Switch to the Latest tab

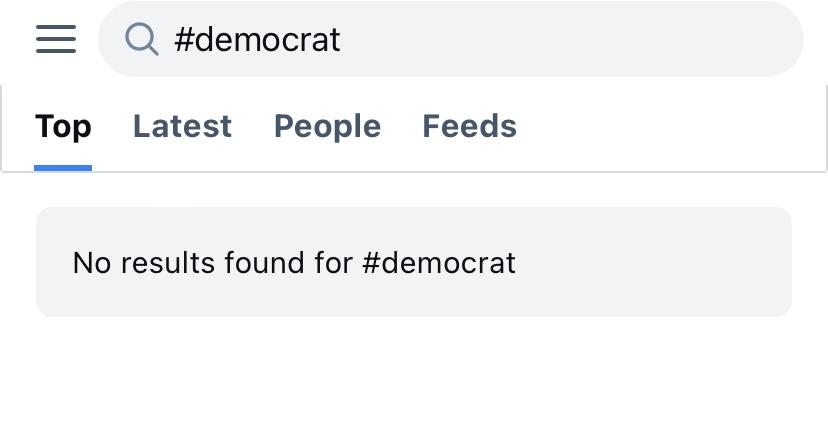(x=182, y=127)
